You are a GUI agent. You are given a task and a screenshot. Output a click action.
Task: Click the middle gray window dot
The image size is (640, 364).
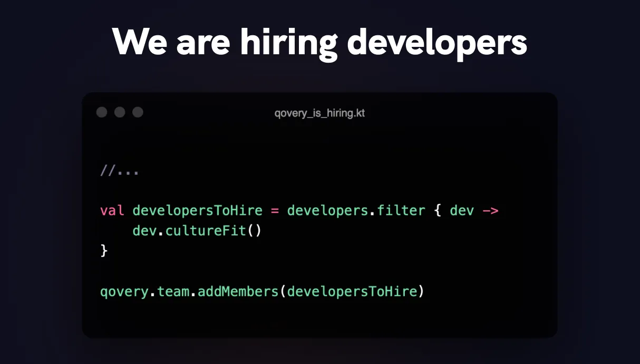(120, 112)
